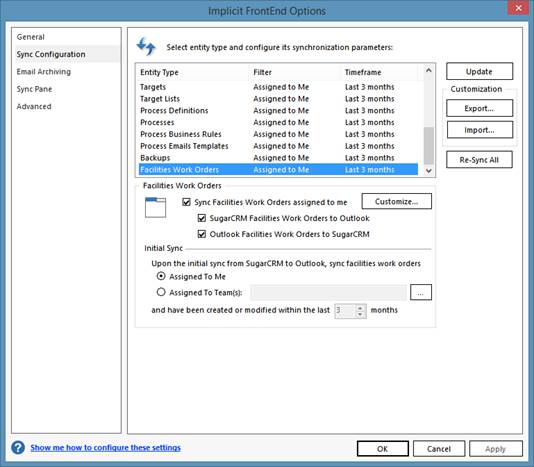This screenshot has height=467, width=534.
Task: Select the Assigned To Me radio option
Action: pos(161,276)
